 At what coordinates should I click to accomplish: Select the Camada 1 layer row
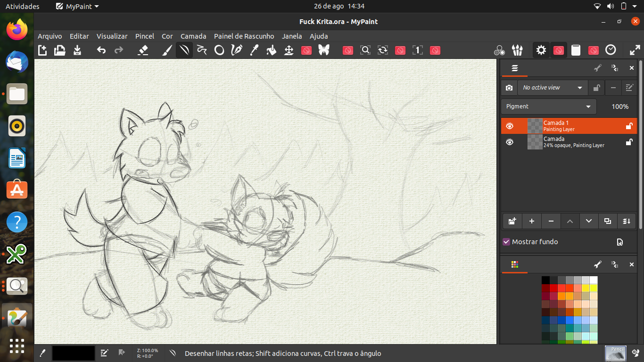click(x=569, y=126)
